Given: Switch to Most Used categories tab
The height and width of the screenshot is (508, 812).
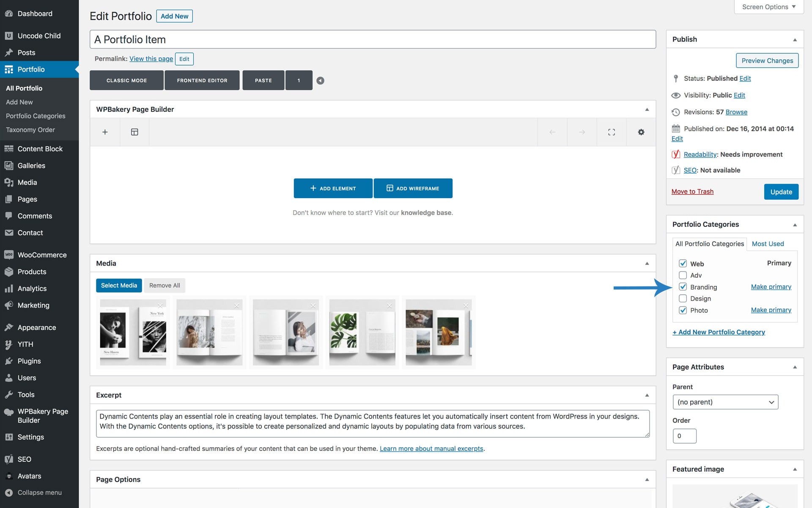Looking at the screenshot, I should [768, 244].
